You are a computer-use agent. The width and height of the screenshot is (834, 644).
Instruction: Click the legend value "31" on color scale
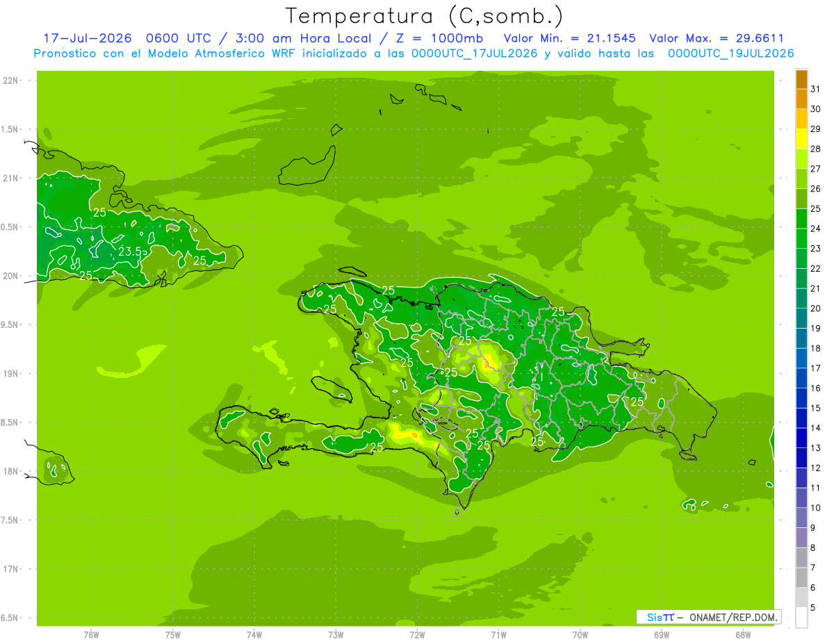[x=815, y=89]
